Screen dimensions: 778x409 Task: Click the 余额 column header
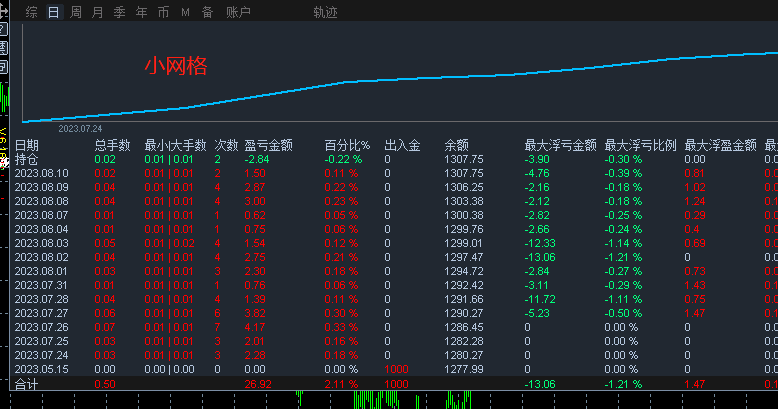[456, 145]
